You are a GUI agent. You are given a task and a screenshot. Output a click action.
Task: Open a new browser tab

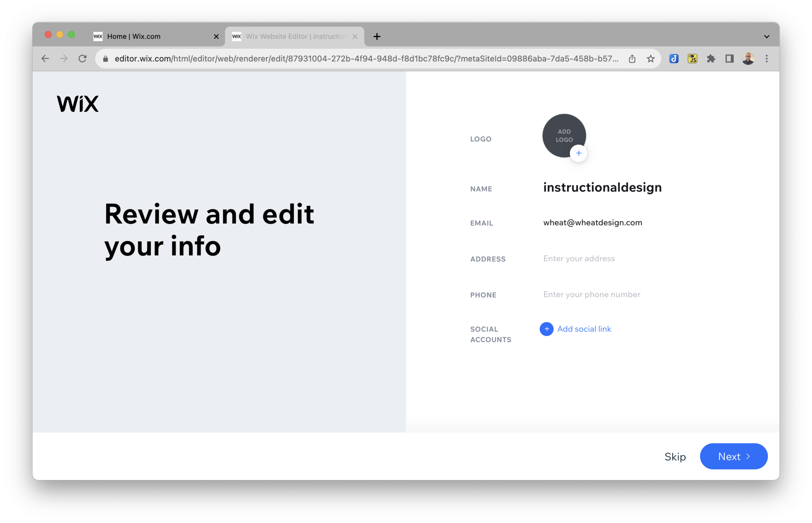pyautogui.click(x=377, y=36)
